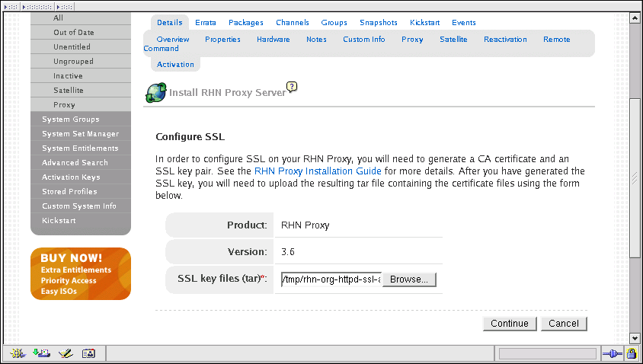Screen dimensions: 643x364
Task: Click the vertical scrollbar thumb
Action: coord(635,178)
